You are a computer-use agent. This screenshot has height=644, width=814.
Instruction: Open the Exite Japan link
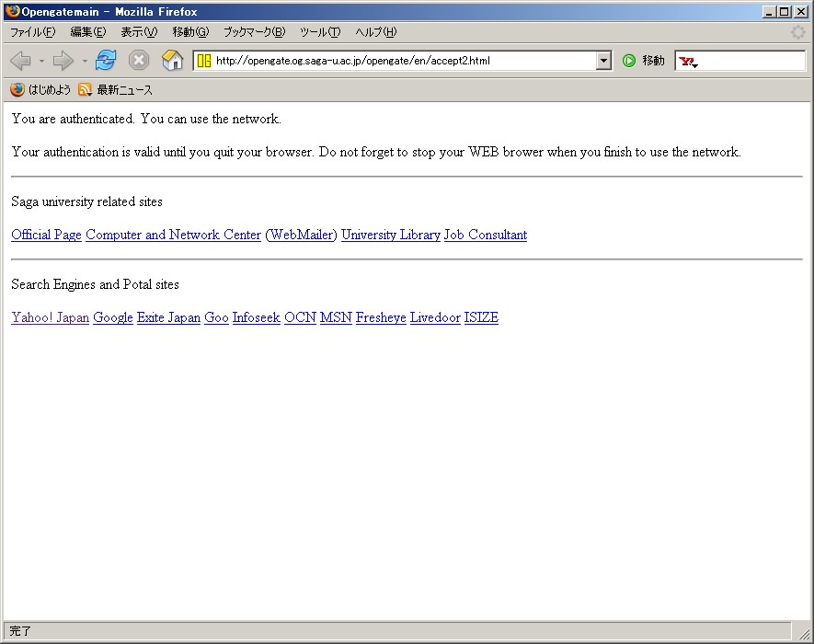click(168, 317)
